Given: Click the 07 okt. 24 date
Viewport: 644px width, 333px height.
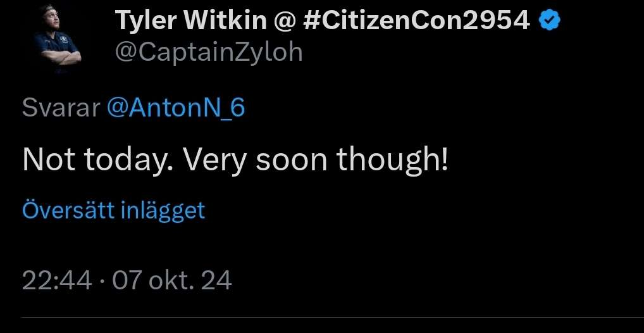Looking at the screenshot, I should 172,281.
